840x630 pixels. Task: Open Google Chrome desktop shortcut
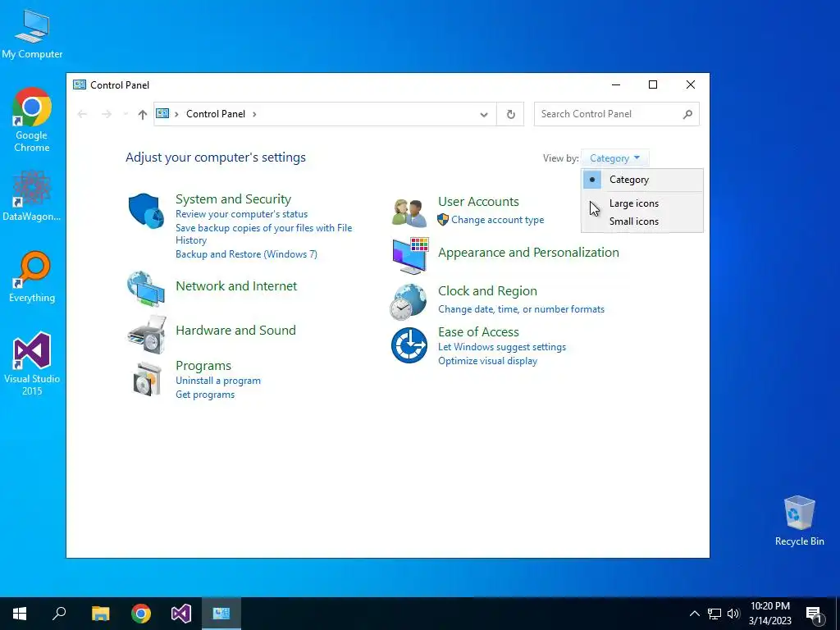pyautogui.click(x=32, y=121)
